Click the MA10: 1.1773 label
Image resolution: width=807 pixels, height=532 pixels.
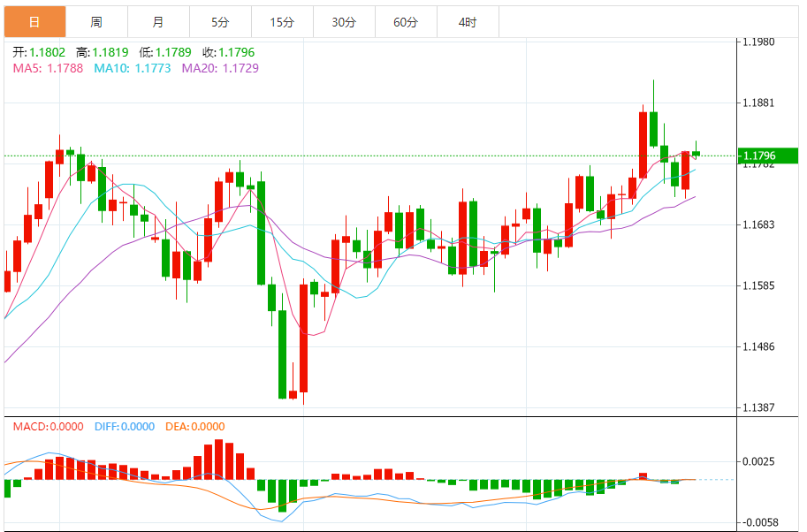(x=133, y=68)
